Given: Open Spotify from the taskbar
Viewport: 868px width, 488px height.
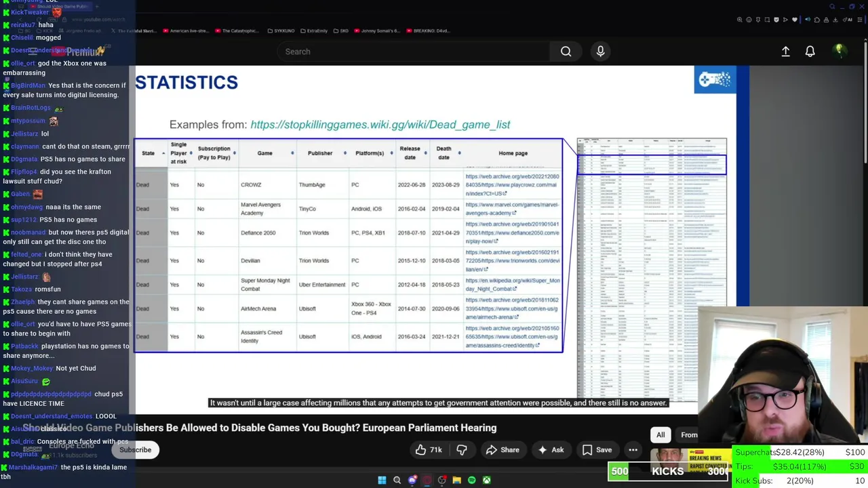Looking at the screenshot, I should coord(471,480).
